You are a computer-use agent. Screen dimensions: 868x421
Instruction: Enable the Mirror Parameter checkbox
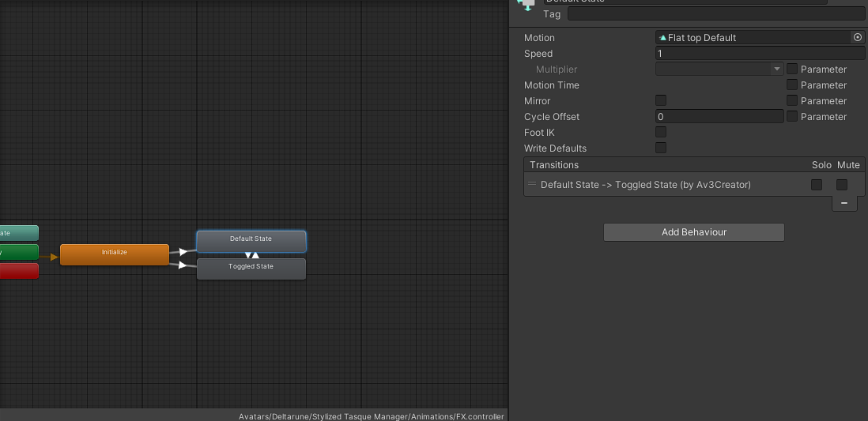(792, 100)
